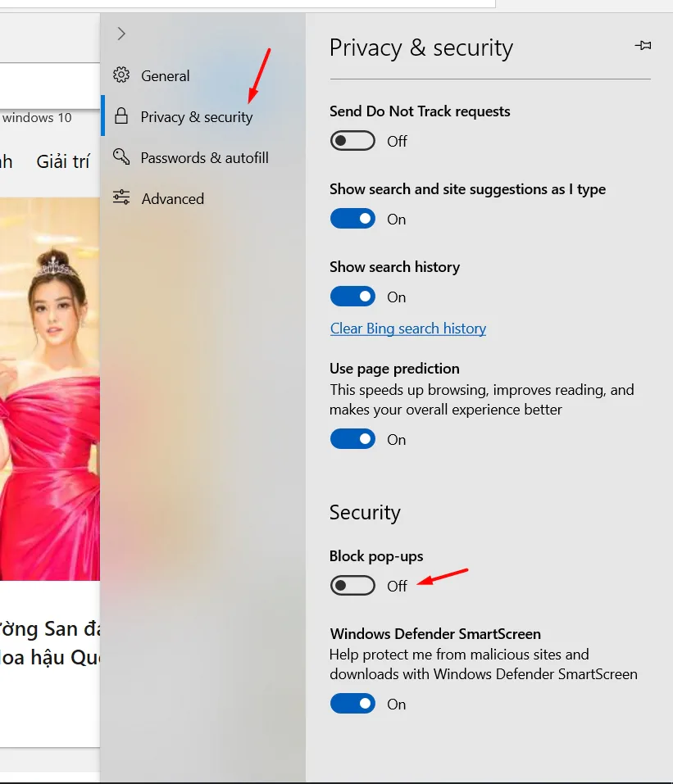Click the woman in pink dress photo
Image resolution: width=673 pixels, height=784 pixels.
tap(50, 389)
